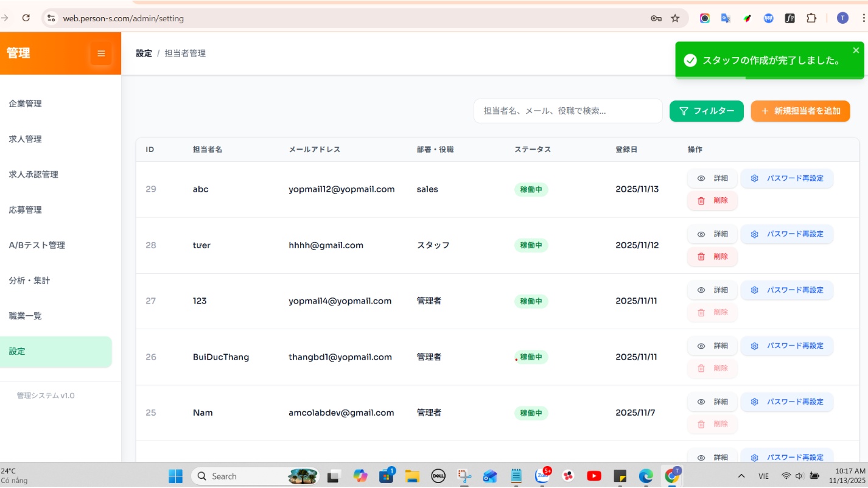Open details for staff Nam
Screen dimensions: 868x488
pyautogui.click(x=712, y=402)
